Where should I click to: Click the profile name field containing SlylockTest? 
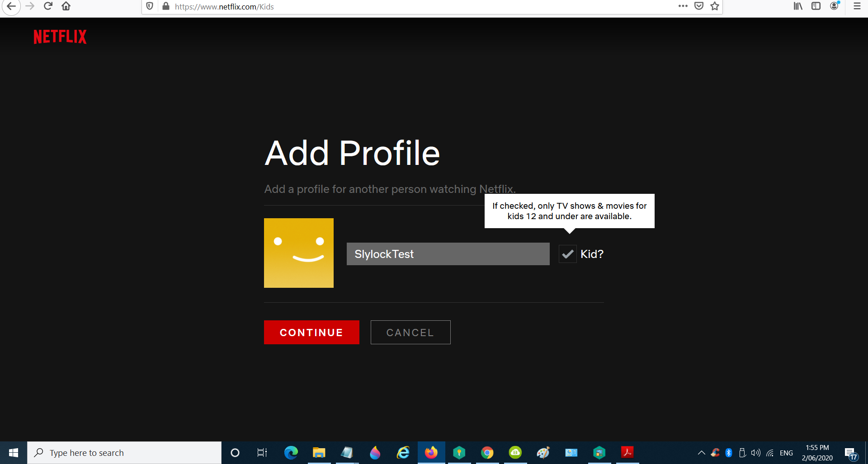coord(448,254)
